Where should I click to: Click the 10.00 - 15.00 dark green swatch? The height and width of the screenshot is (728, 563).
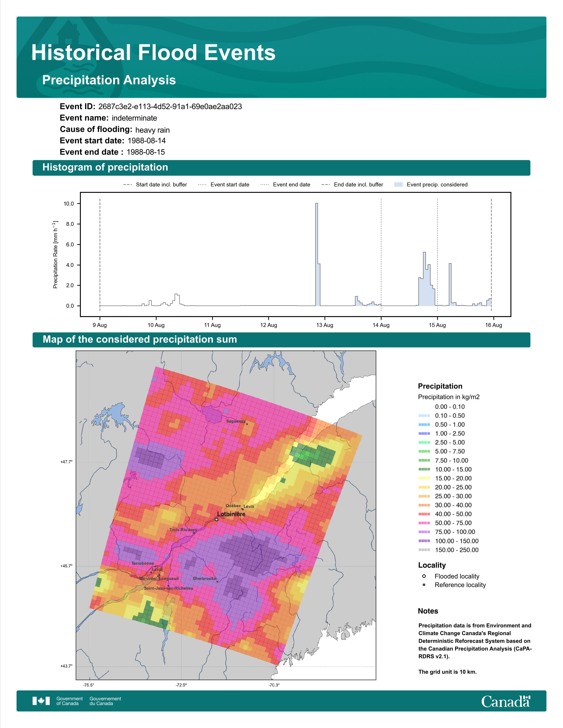click(424, 469)
